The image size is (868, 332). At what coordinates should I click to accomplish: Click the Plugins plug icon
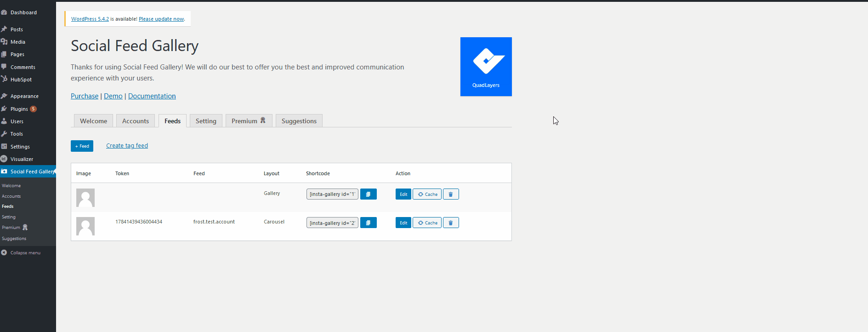click(x=4, y=109)
